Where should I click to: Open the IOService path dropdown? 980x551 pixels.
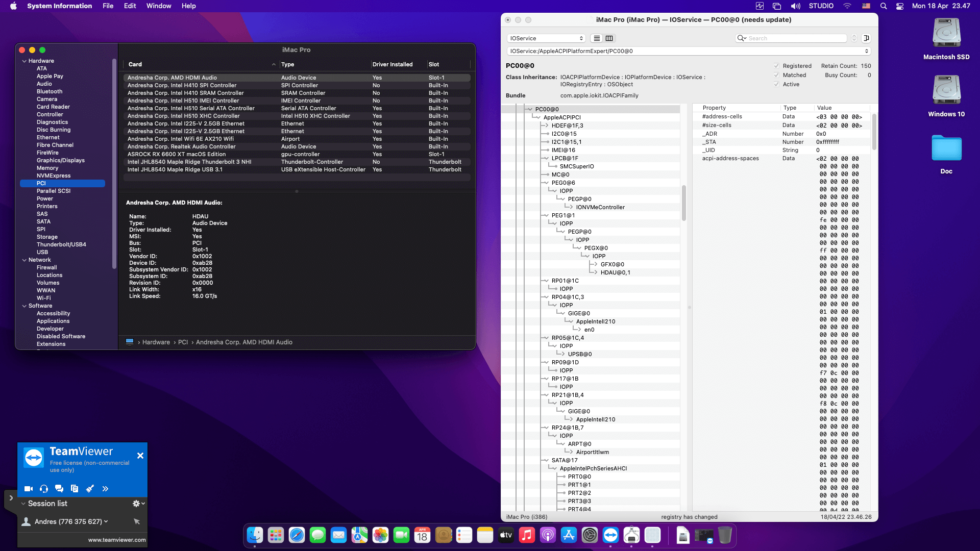click(x=689, y=51)
